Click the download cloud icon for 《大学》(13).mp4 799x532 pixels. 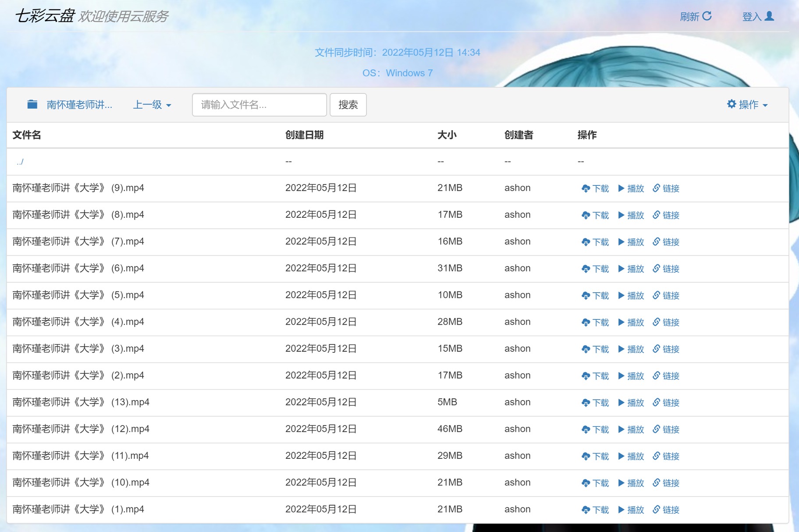click(x=586, y=403)
